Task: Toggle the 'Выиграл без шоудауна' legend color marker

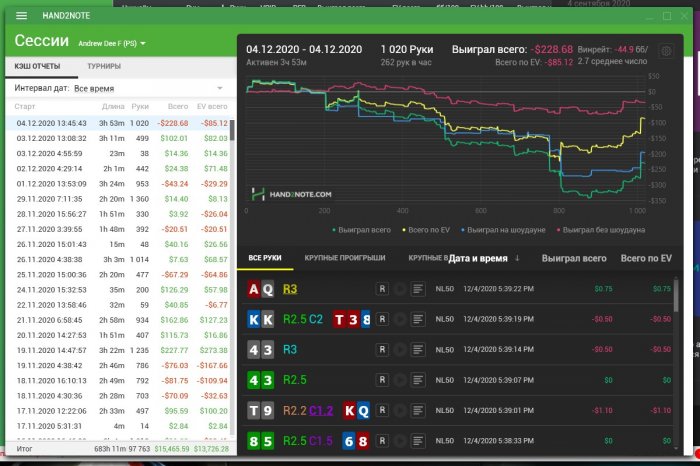Action: (x=558, y=230)
